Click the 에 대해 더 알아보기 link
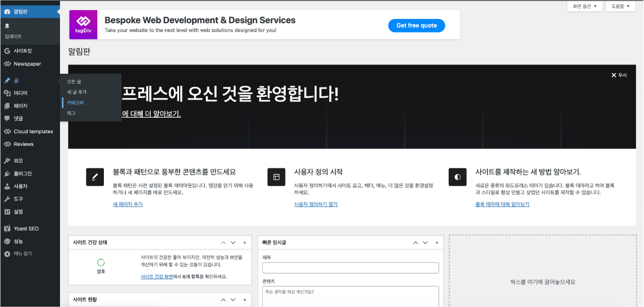This screenshot has width=644, height=307. (151, 114)
